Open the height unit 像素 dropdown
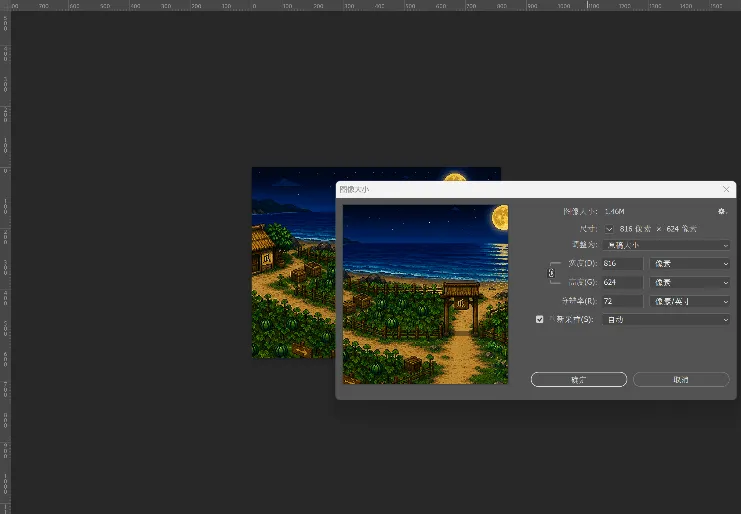 click(689, 283)
